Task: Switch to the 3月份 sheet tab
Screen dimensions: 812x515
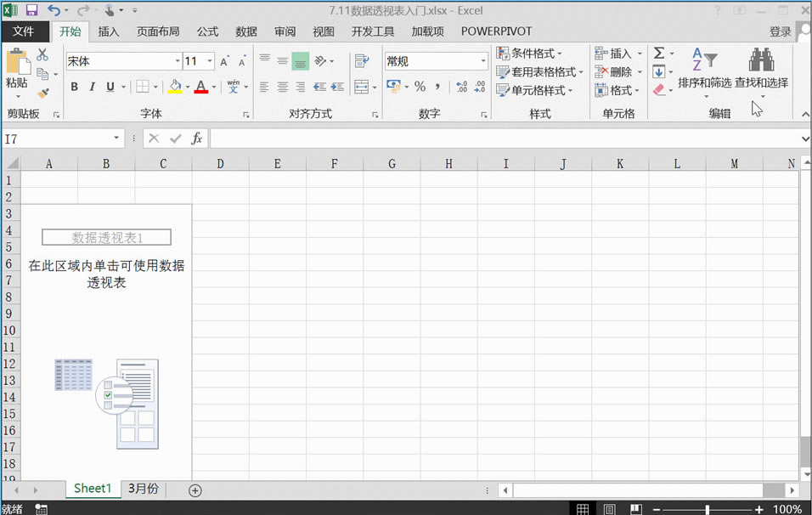Action: pyautogui.click(x=143, y=489)
